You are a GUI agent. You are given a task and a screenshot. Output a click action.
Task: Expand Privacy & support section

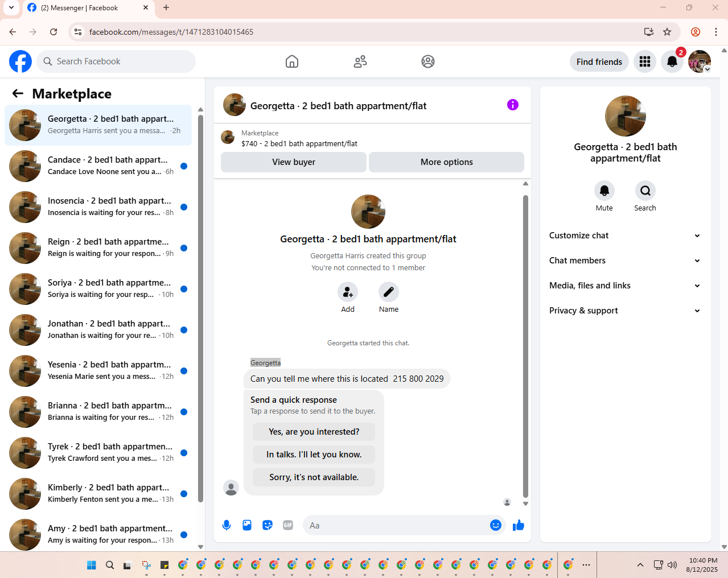click(625, 311)
